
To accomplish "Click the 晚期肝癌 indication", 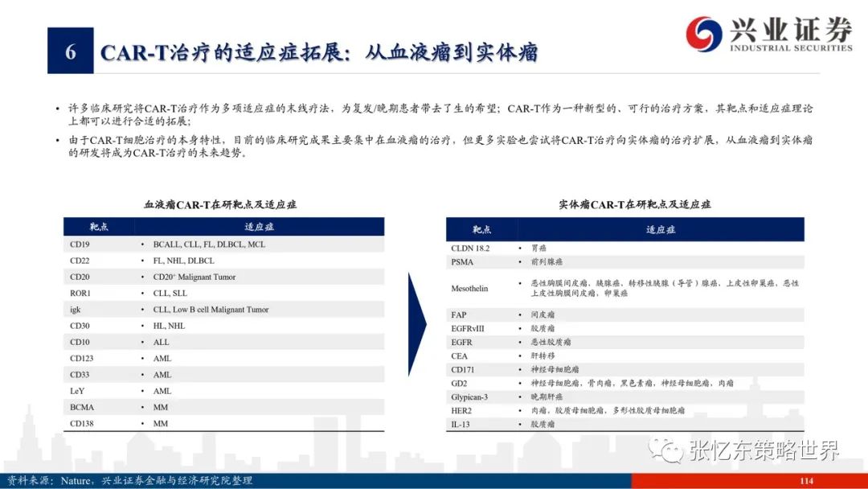I will pos(547,397).
